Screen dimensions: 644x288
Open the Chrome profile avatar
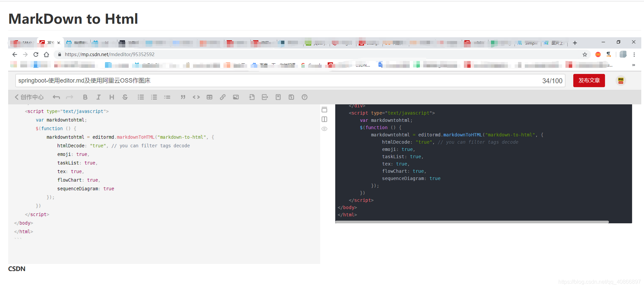click(623, 55)
